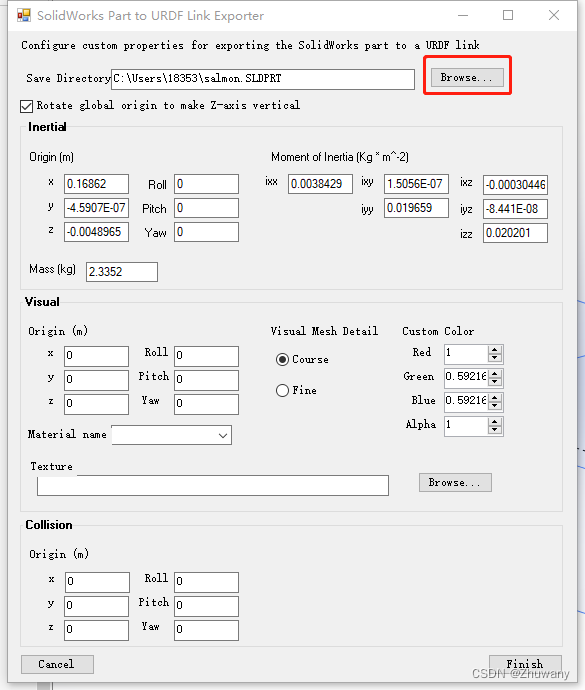Click Visual origin x field
This screenshot has height=690, width=585.
point(96,356)
